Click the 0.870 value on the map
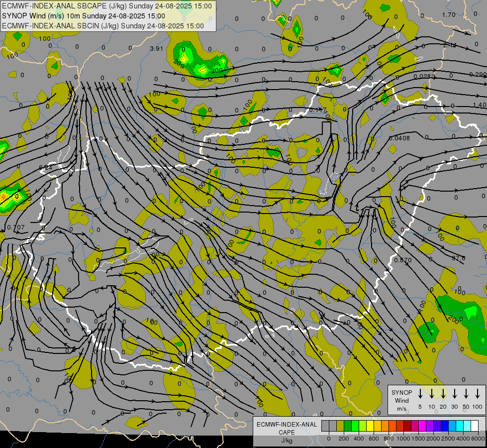The width and height of the screenshot is (487, 448). point(403,260)
